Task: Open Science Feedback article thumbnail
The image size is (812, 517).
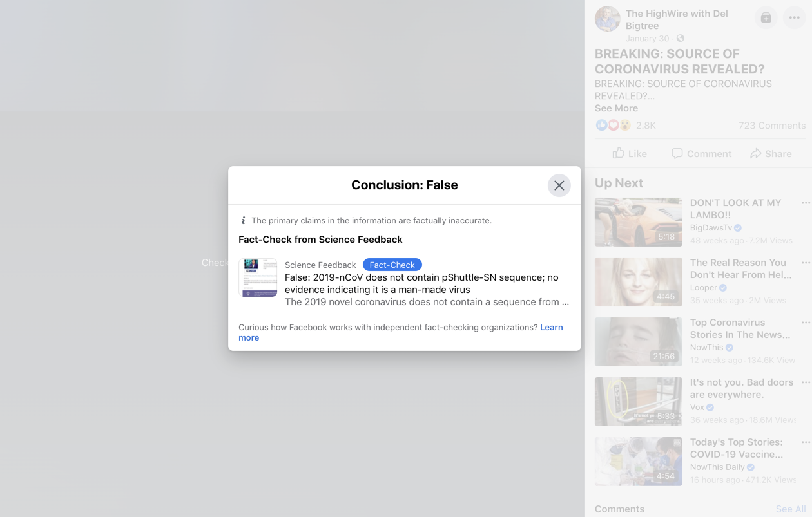Action: [258, 277]
